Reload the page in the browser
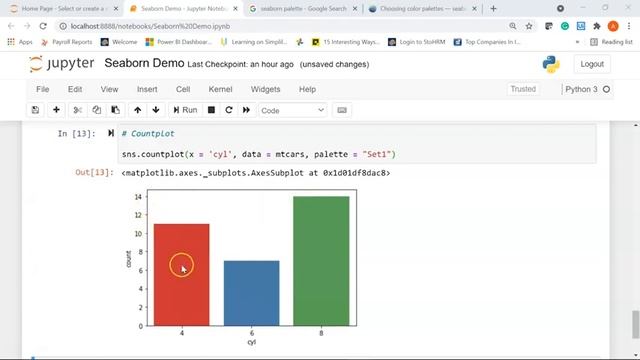 [x=43, y=26]
